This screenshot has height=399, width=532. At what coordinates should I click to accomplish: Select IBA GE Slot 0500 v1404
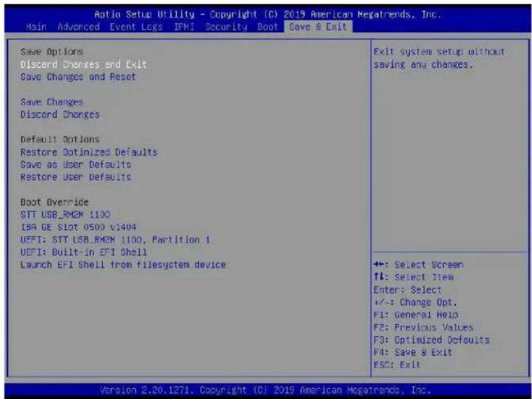(x=78, y=227)
